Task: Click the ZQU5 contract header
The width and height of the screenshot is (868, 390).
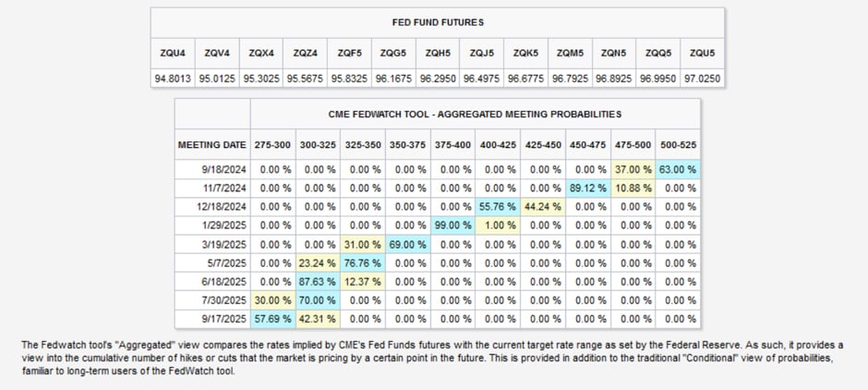Action: click(x=703, y=53)
